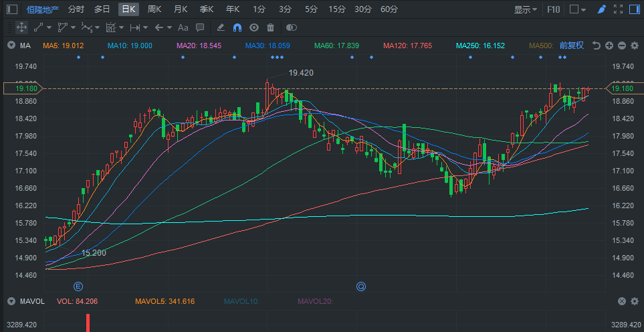Open polygon tool dropdown arrow
The image size is (644, 332).
tap(74, 27)
